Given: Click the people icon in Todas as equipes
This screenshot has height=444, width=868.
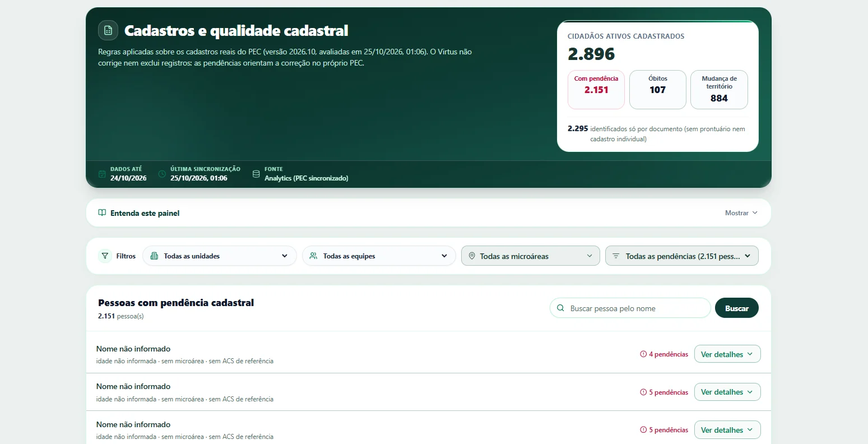Looking at the screenshot, I should click(x=313, y=256).
